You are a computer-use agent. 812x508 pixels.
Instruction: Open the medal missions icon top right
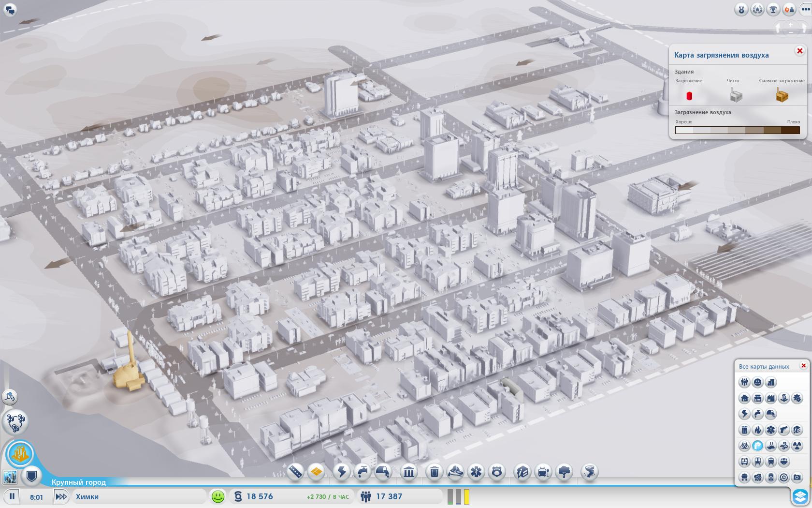click(x=741, y=9)
